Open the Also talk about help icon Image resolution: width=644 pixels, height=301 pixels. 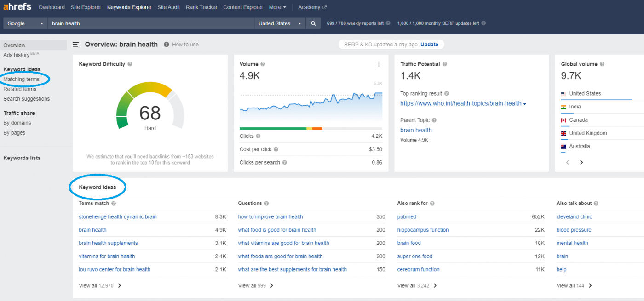point(596,204)
